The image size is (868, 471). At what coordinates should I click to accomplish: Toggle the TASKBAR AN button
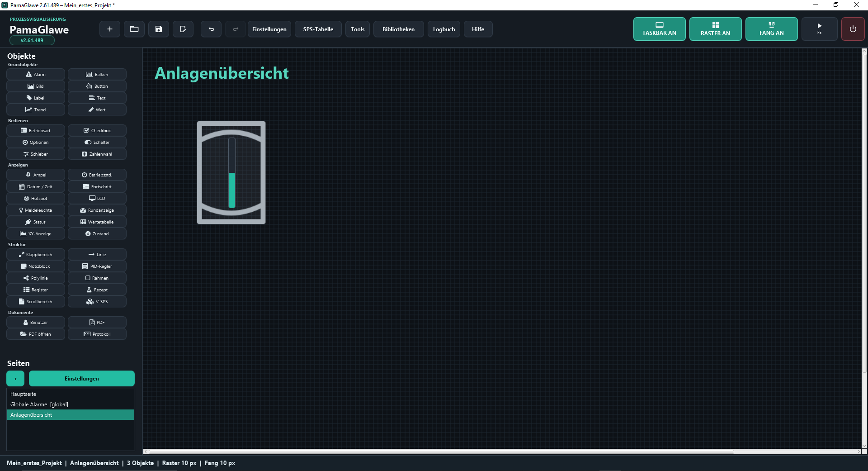659,29
